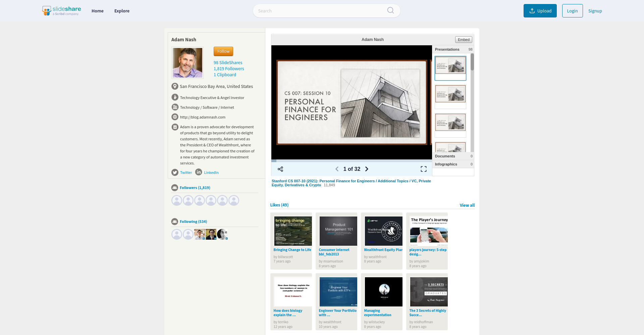The height and width of the screenshot is (335, 644).
Task: Click the location pin icon
Action: click(175, 86)
